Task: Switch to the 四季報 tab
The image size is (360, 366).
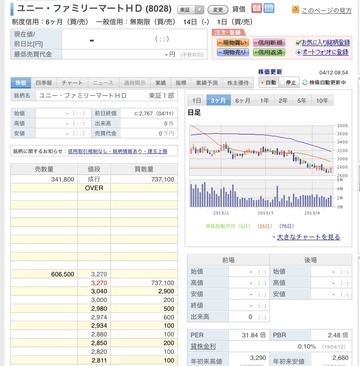Action: pyautogui.click(x=44, y=83)
